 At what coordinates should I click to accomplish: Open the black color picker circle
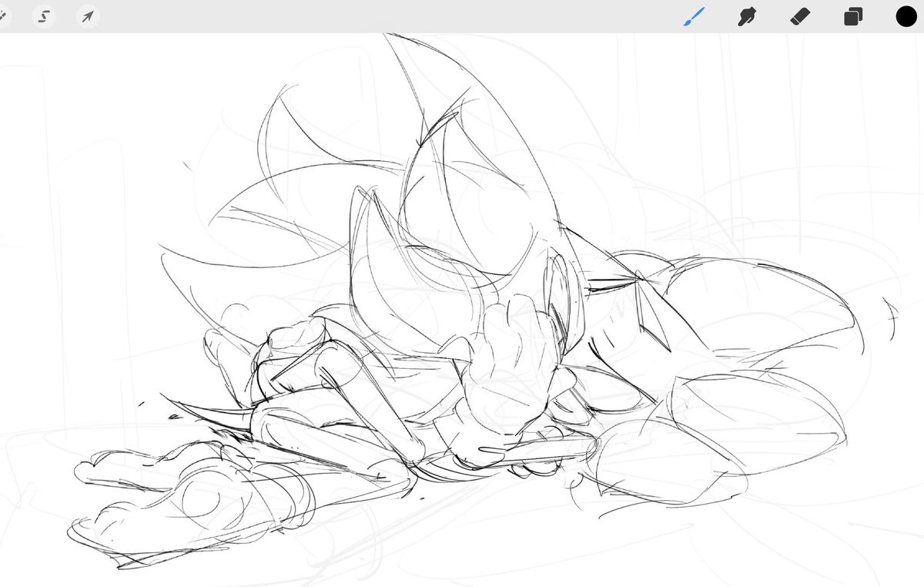point(906,16)
